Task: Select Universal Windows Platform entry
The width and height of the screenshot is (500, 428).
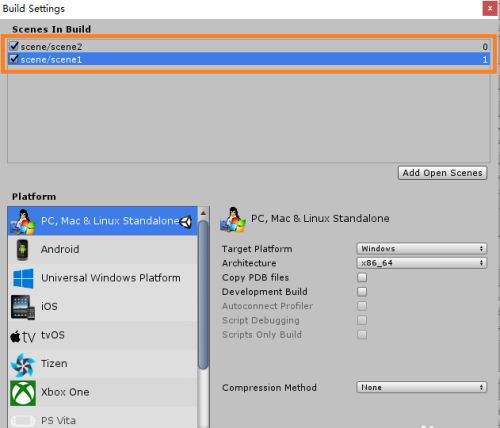Action: (103, 278)
